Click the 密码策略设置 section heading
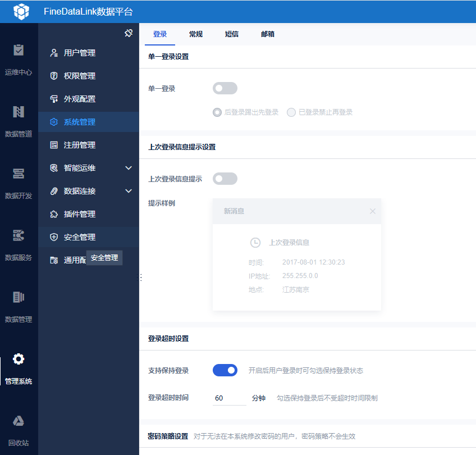This screenshot has height=455, width=476. tap(168, 436)
